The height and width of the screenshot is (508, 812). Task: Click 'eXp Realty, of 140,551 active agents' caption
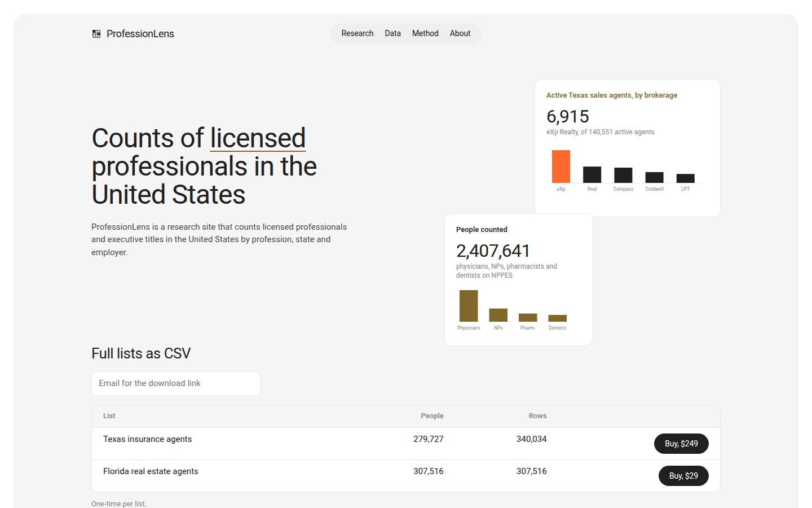click(x=601, y=132)
